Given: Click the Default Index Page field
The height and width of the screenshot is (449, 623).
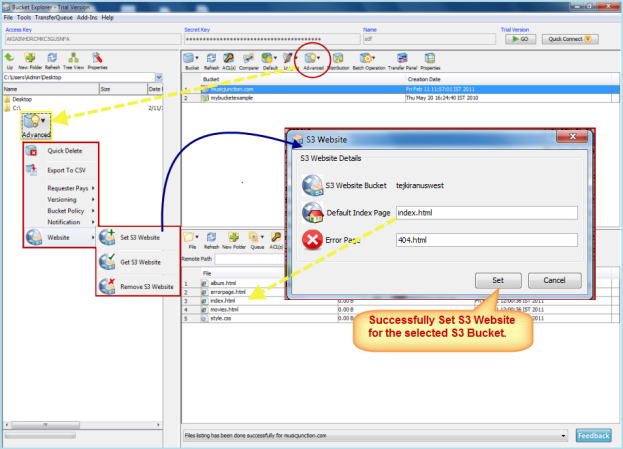Looking at the screenshot, I should click(486, 213).
